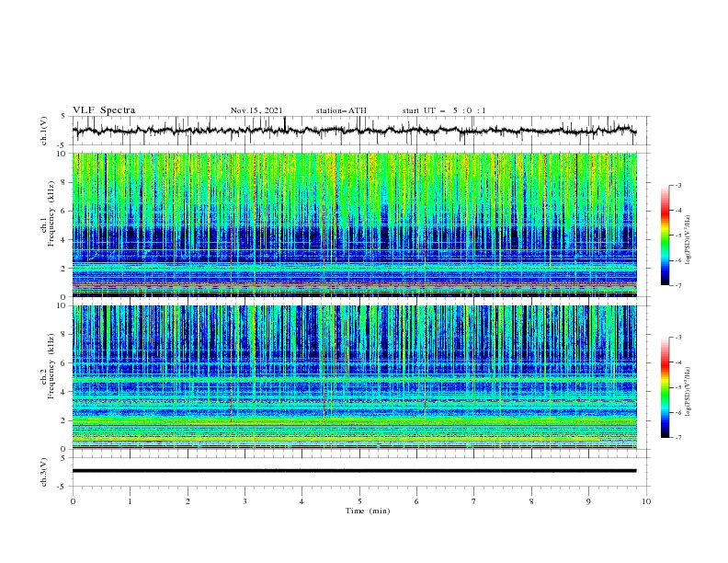Click the time axis tick label "1"
The height and width of the screenshot is (563, 728).
click(x=130, y=501)
